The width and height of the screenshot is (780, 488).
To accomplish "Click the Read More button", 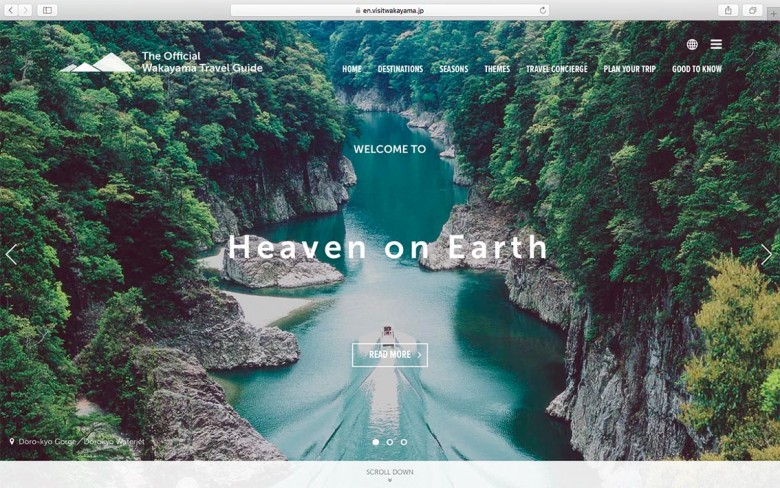I will [390, 355].
